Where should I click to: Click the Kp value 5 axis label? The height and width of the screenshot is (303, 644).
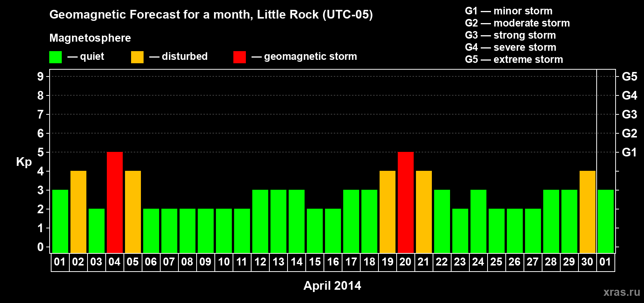pyautogui.click(x=41, y=152)
